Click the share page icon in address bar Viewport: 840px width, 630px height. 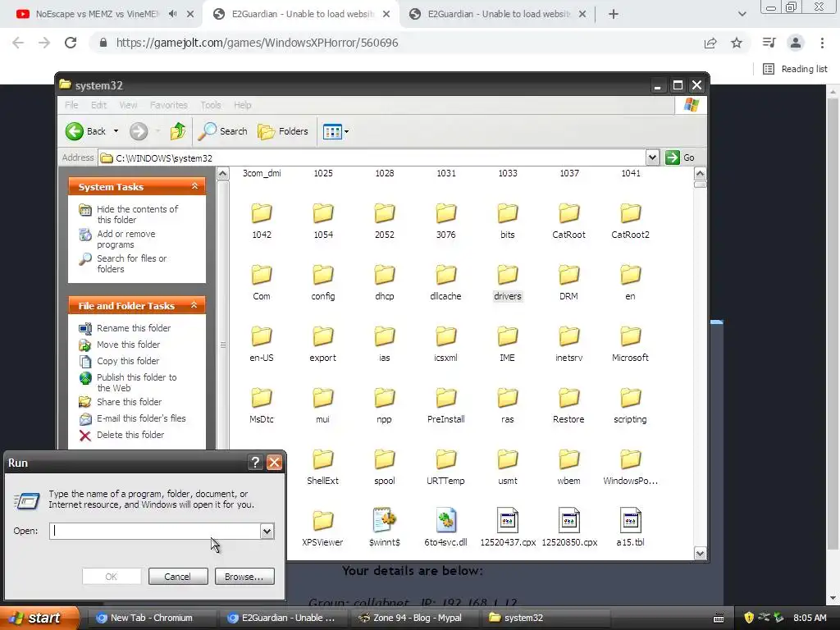coord(710,43)
